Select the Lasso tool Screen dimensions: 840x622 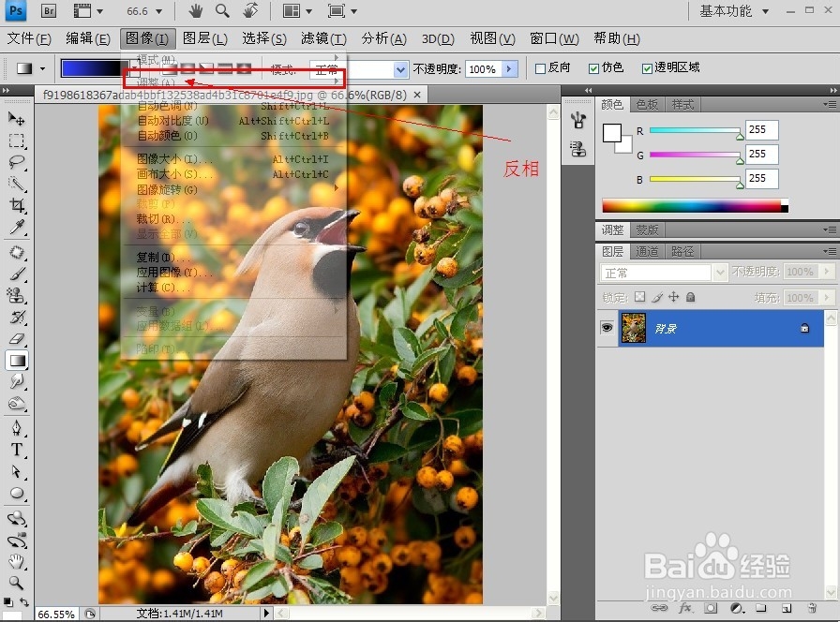tap(17, 162)
